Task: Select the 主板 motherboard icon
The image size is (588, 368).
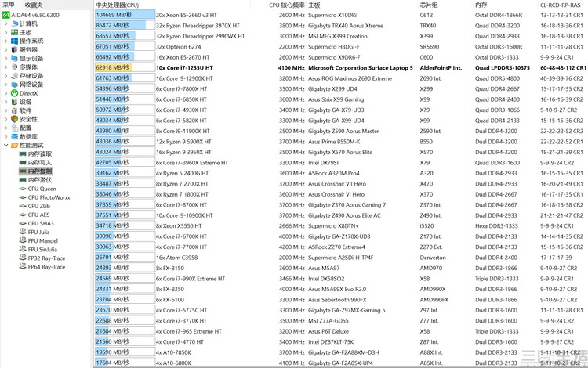Action: click(x=15, y=32)
